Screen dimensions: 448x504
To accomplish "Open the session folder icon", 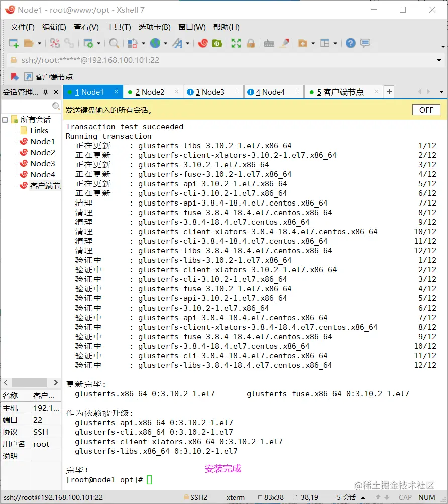I will pyautogui.click(x=29, y=43).
